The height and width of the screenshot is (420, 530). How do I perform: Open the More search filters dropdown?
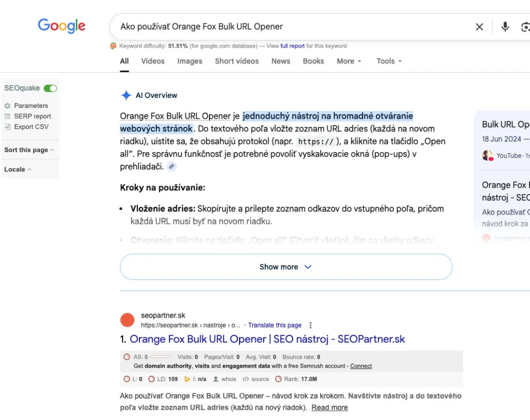349,61
